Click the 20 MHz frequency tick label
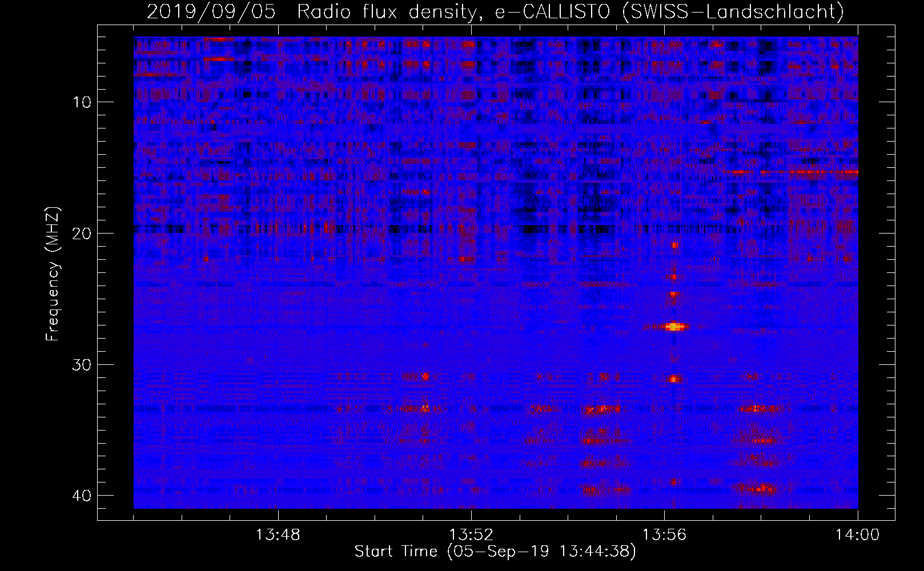This screenshot has height=571, width=924. tap(82, 234)
